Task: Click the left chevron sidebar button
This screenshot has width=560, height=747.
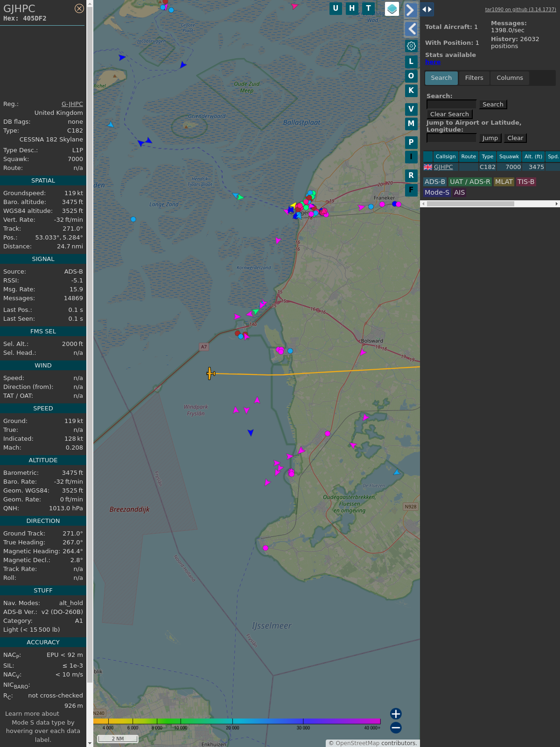Action: [411, 29]
